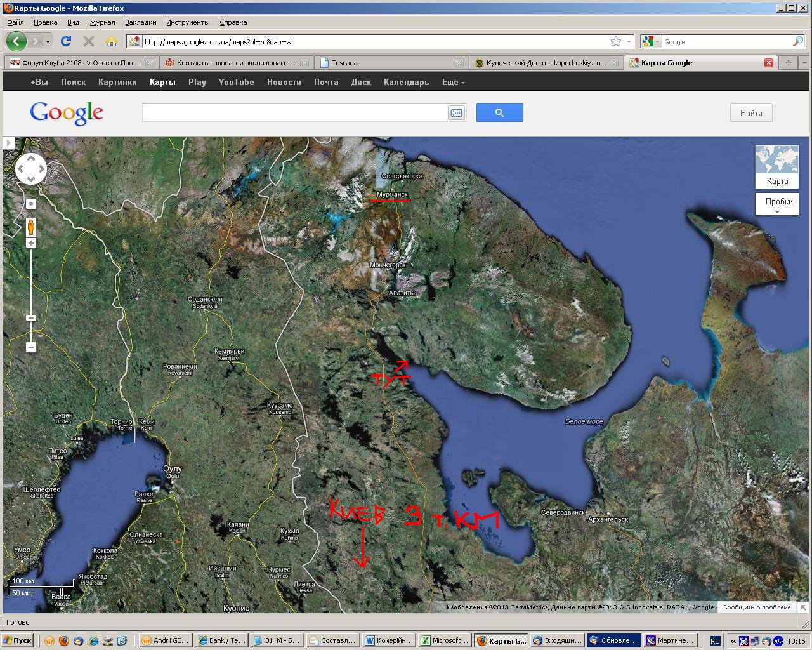Image resolution: width=812 pixels, height=650 pixels.
Task: Click the RU language indicator in tray
Action: click(x=715, y=641)
